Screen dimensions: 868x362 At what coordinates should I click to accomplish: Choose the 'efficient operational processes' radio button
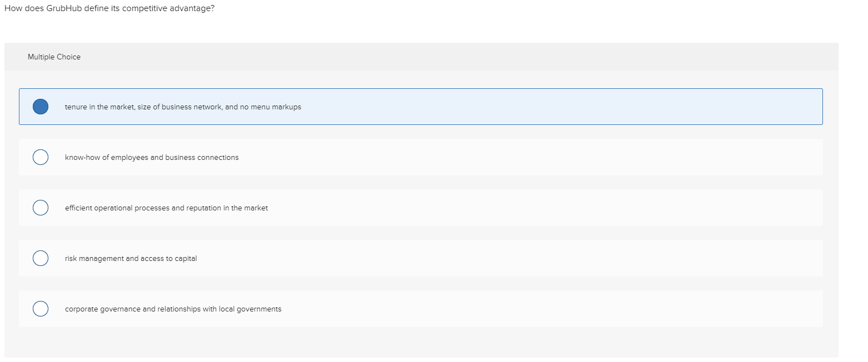(x=41, y=208)
